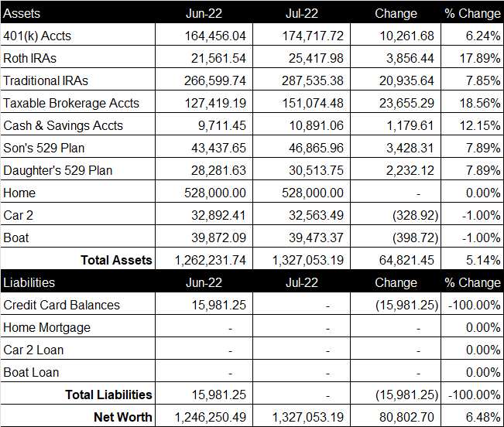Select Cash & Savings Accts percent change cell
Viewport: 504px width, 427px height.
coord(472,125)
